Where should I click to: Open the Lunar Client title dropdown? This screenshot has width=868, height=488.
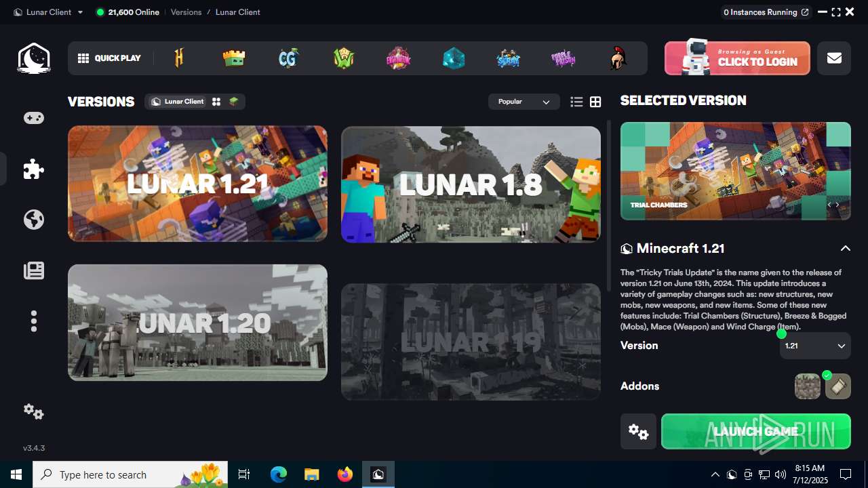(48, 12)
